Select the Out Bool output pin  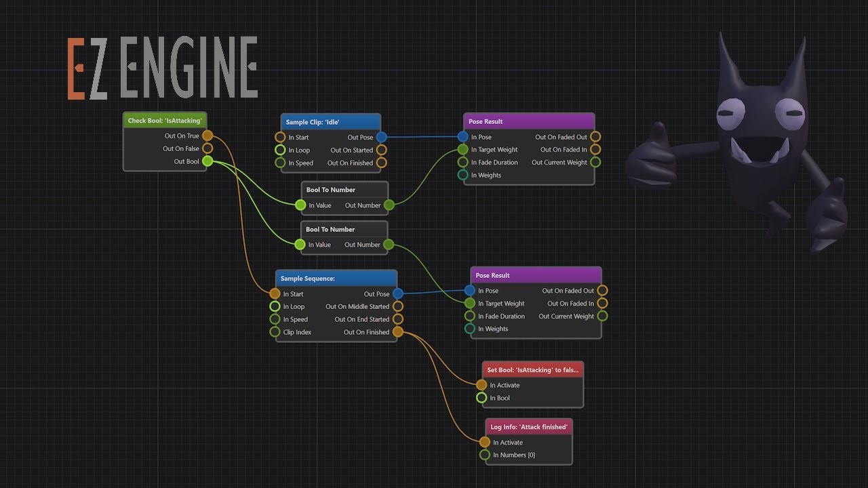pos(208,161)
